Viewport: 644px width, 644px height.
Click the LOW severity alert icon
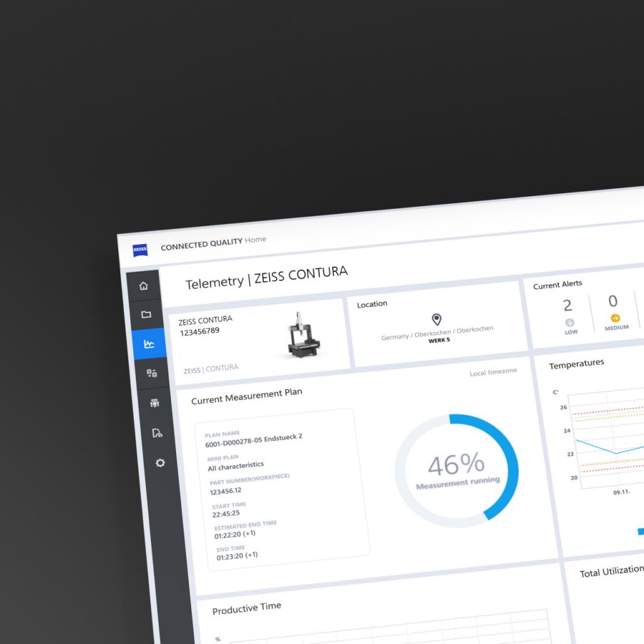click(570, 323)
